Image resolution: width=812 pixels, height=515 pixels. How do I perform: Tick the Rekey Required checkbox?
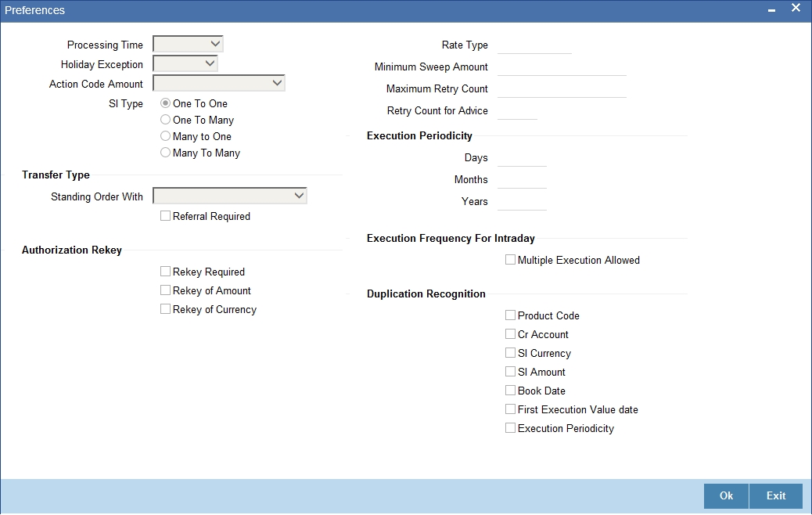[165, 272]
